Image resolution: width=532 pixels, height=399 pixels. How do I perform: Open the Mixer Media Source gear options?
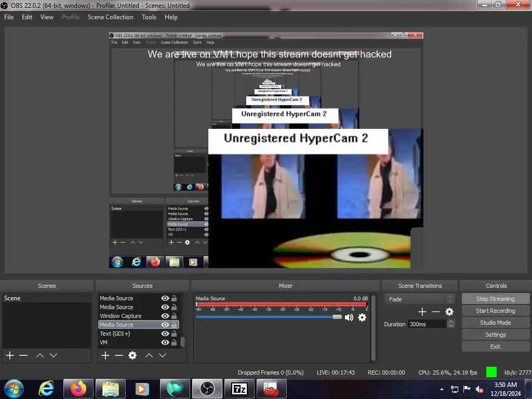362,317
